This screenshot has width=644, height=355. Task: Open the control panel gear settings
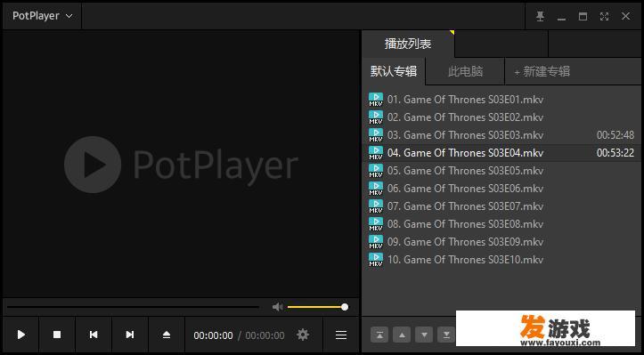(x=303, y=335)
